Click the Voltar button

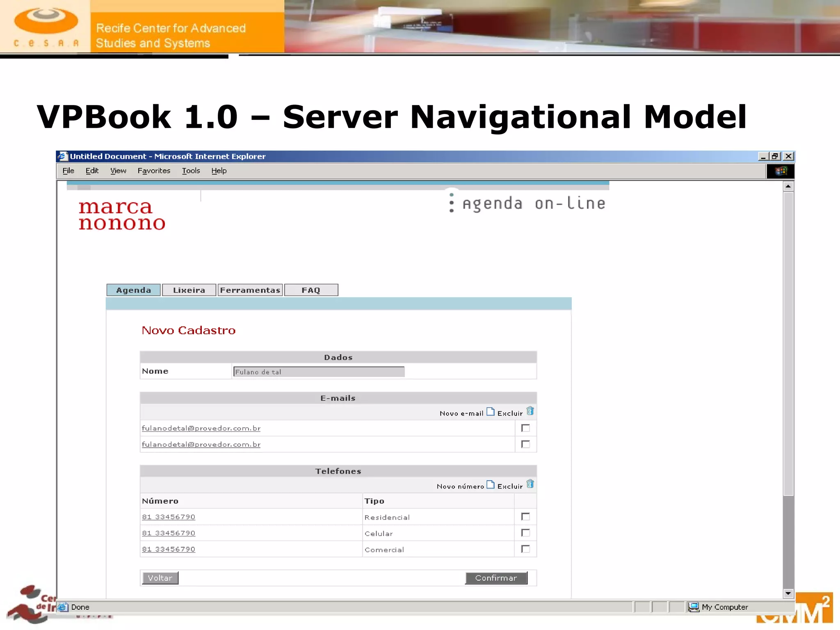click(160, 578)
